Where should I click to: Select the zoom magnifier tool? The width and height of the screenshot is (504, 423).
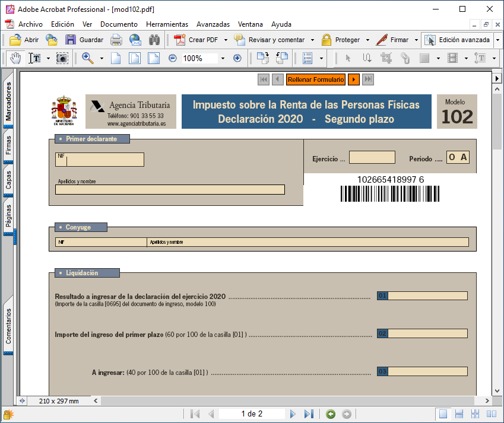87,58
